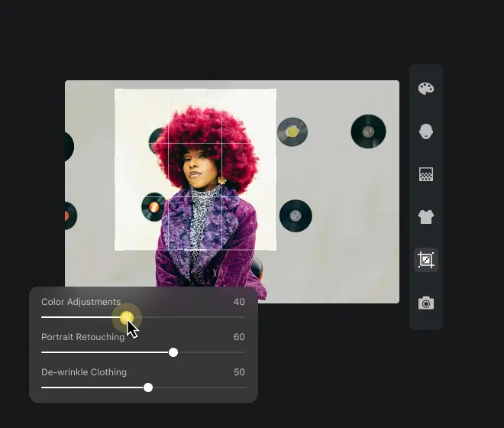The height and width of the screenshot is (428, 504).
Task: Activate the crop tool icon
Action: 426,261
